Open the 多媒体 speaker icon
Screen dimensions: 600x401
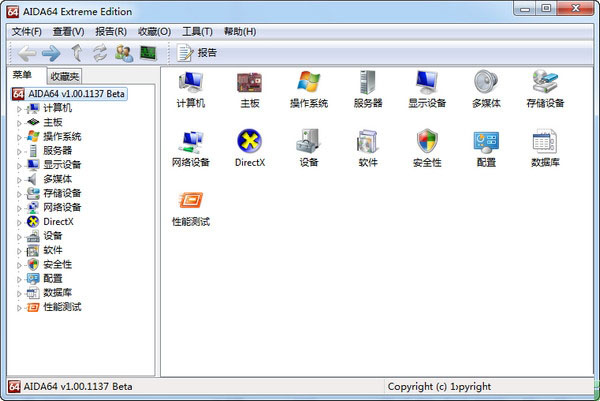pyautogui.click(x=486, y=84)
